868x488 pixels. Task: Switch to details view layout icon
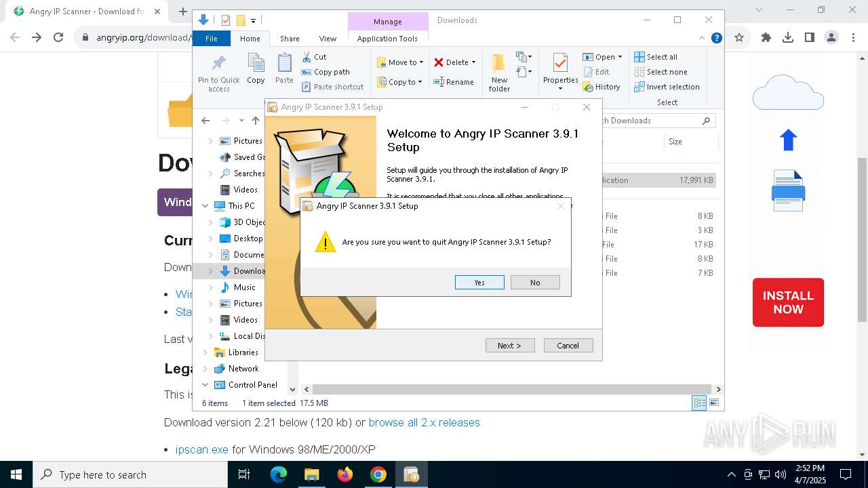(x=699, y=403)
